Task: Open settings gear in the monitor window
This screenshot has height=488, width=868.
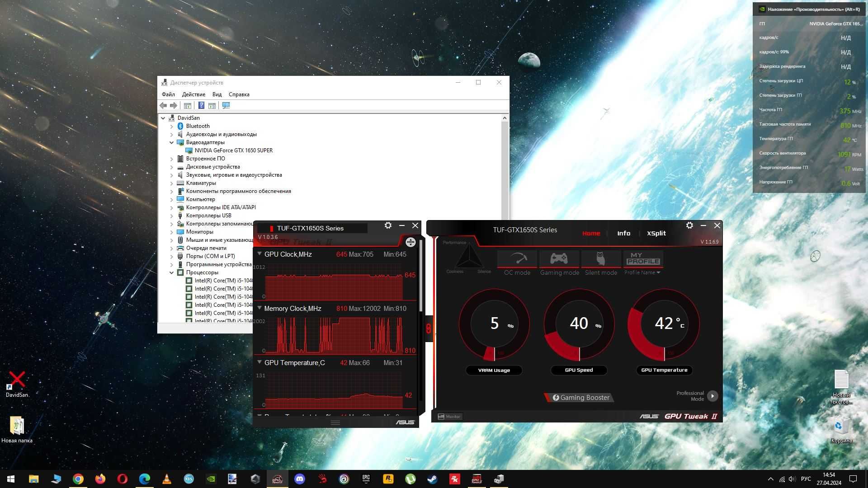Action: pos(388,225)
